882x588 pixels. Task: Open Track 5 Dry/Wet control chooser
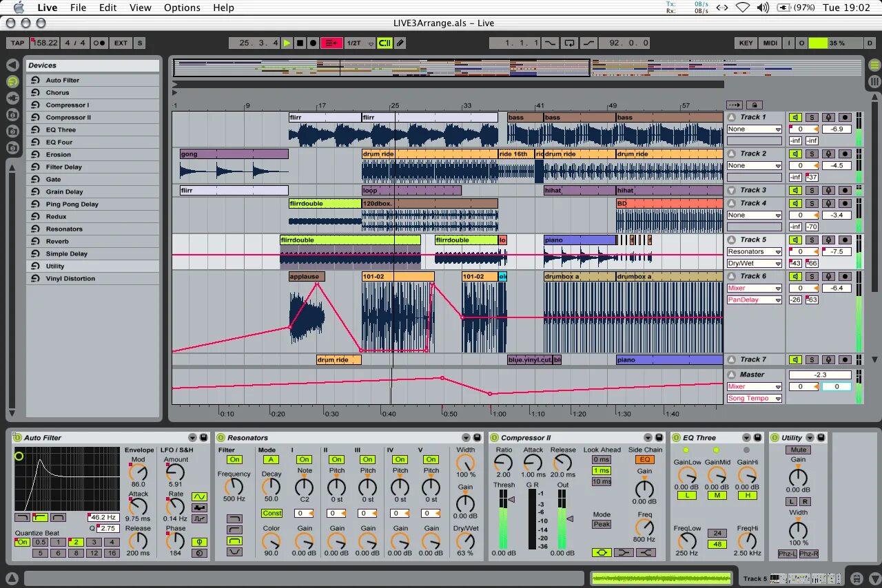pos(755,263)
